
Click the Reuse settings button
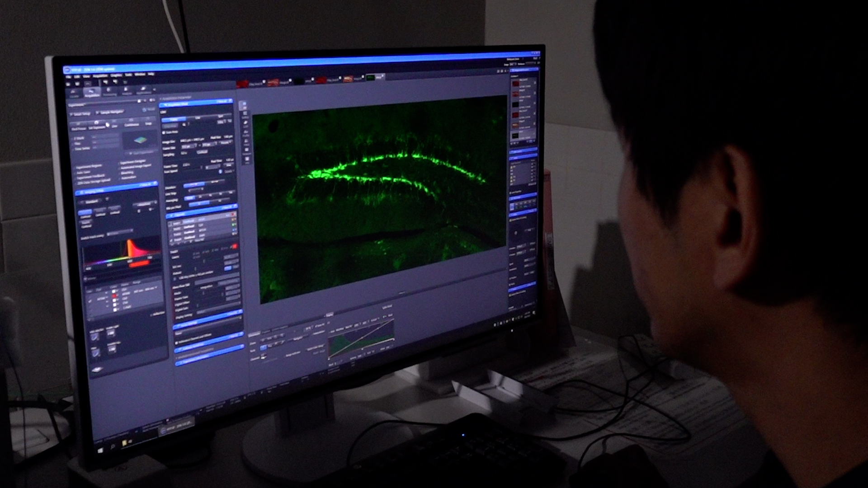149,109
